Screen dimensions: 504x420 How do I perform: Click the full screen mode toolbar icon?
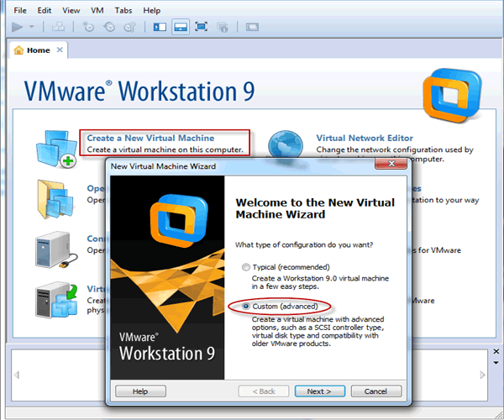202,27
